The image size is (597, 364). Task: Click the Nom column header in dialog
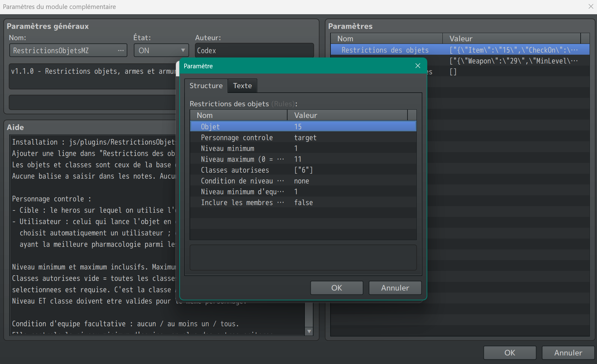239,115
